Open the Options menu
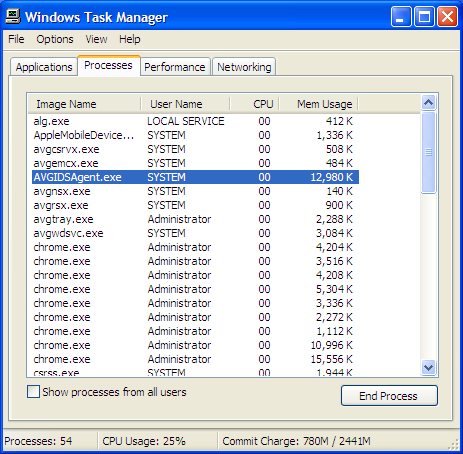Viewport: 463px width, 454px height. pyautogui.click(x=55, y=39)
